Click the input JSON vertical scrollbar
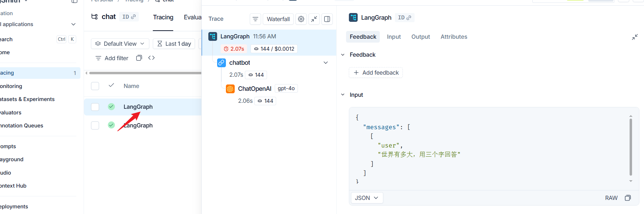The width and height of the screenshot is (644, 214). coord(631,147)
